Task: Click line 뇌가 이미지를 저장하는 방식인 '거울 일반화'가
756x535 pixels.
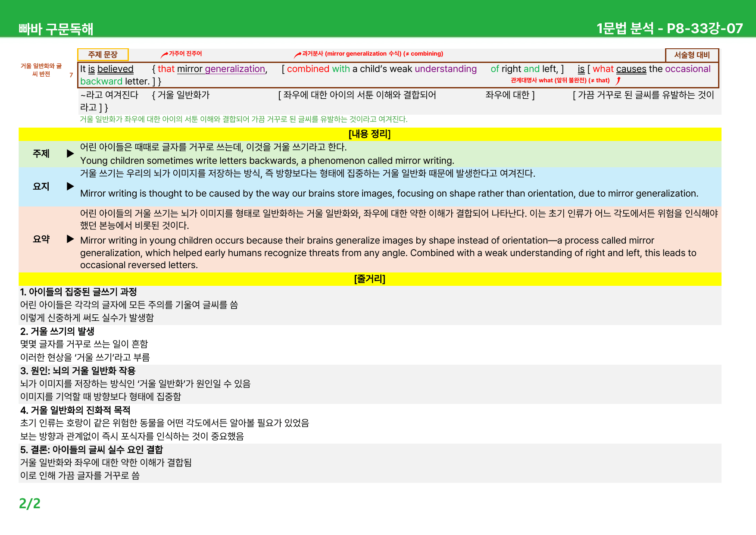Action: [135, 384]
